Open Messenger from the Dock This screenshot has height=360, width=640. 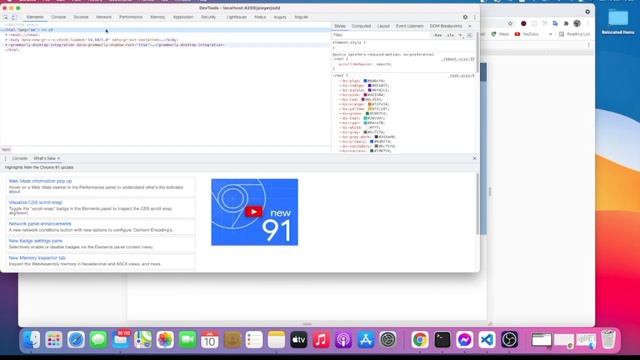tap(464, 340)
